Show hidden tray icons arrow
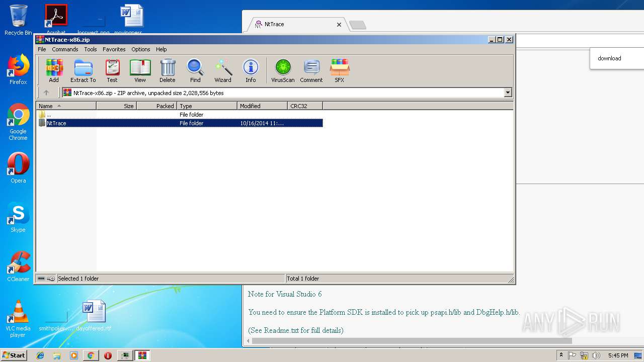This screenshot has height=362, width=644. 561,355
